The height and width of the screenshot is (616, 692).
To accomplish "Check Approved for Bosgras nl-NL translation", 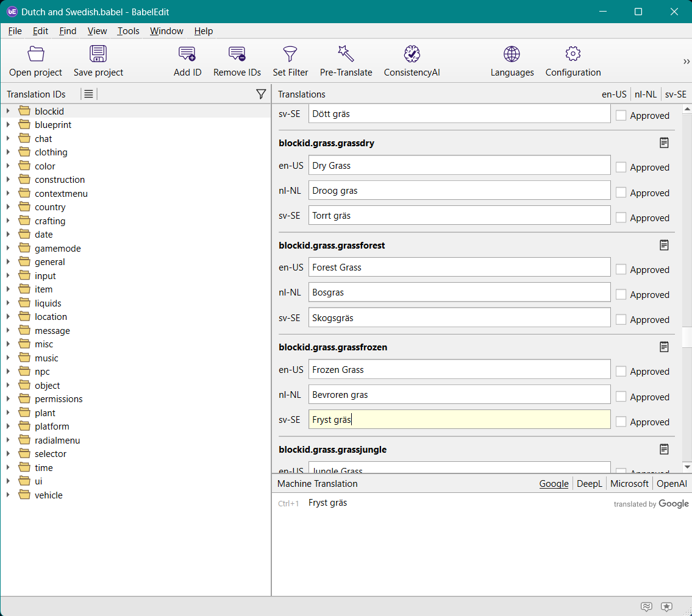I will pos(621,294).
